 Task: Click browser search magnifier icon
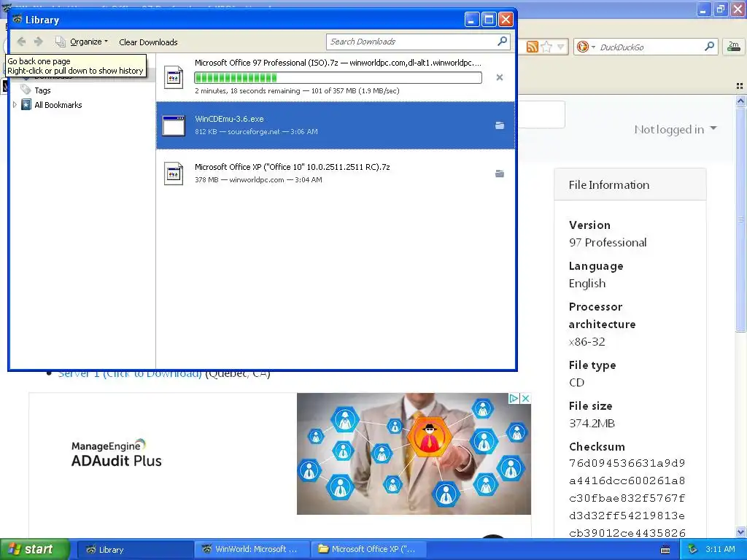[709, 46]
